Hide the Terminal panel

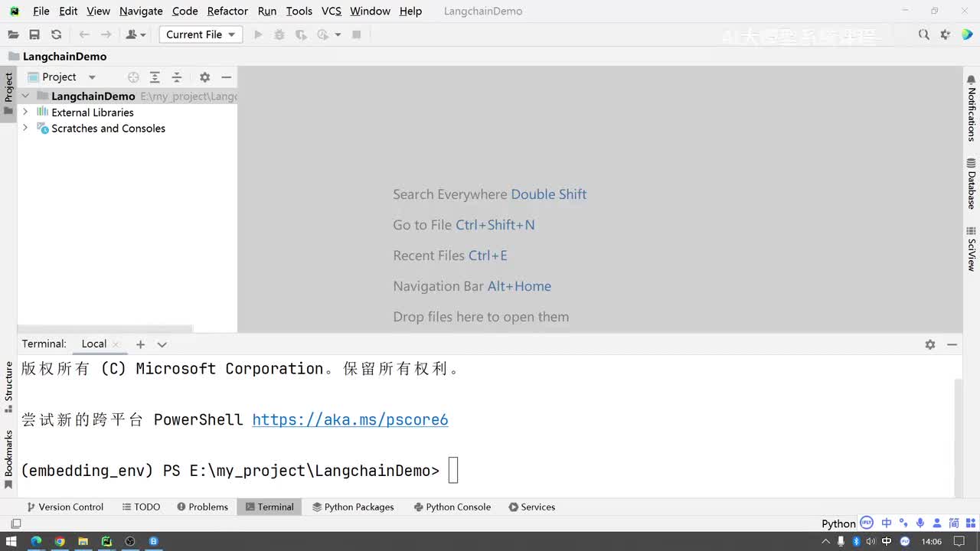pos(952,344)
